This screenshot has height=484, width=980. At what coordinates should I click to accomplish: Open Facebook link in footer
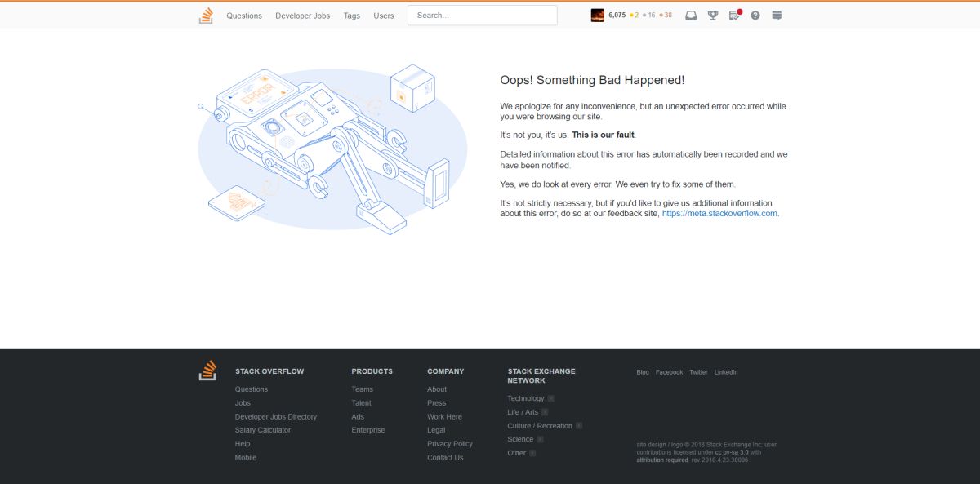669,372
